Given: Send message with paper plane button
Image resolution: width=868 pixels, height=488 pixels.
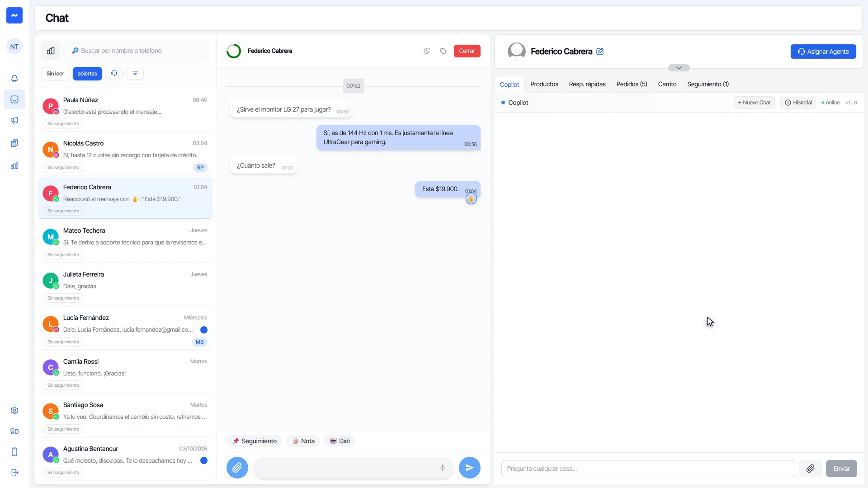Looking at the screenshot, I should [x=470, y=468].
